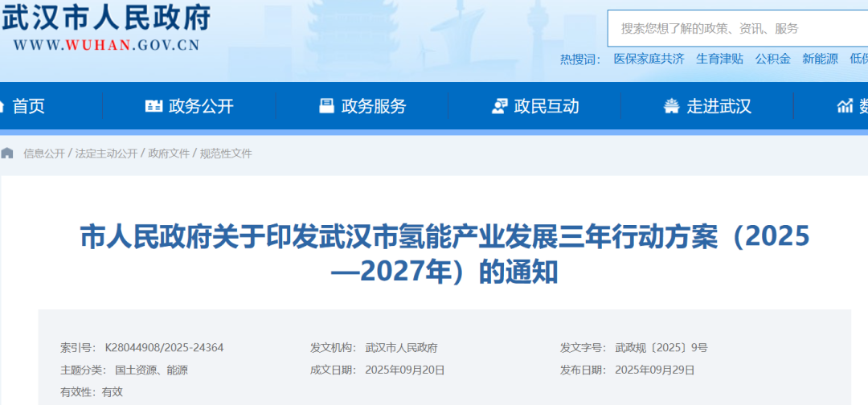Click the bar chart icon in the navigation bar
Viewport: 868px width, 405px height.
[x=845, y=106]
